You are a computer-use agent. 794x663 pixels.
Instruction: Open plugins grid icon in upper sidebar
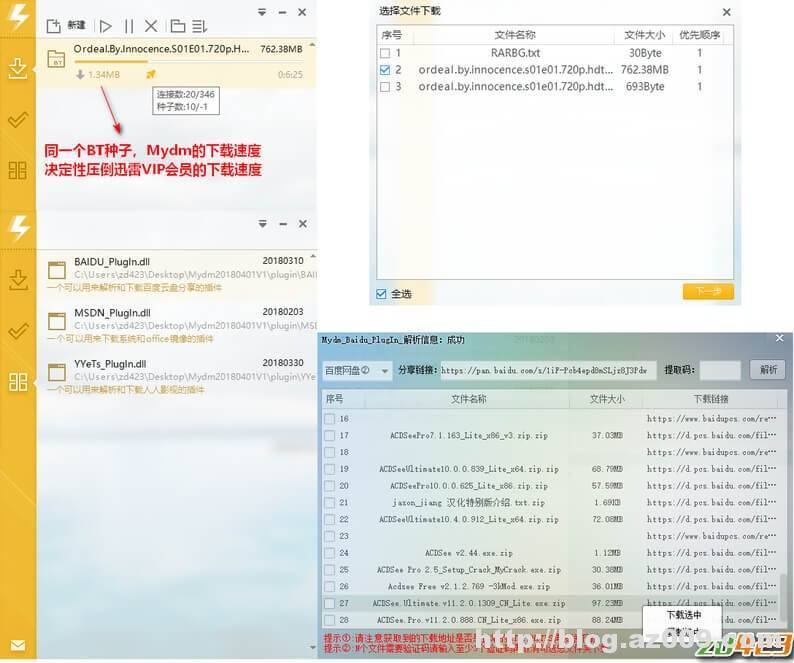(x=18, y=171)
